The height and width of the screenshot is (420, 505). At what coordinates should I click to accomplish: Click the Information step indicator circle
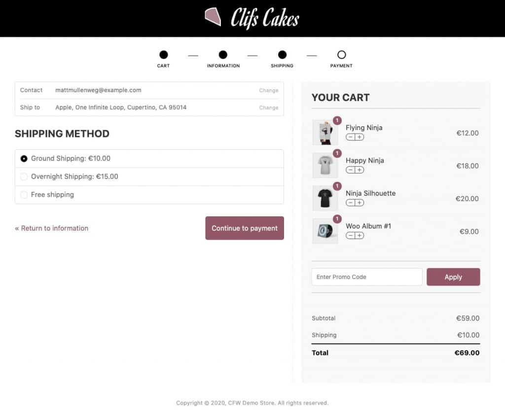click(x=223, y=55)
